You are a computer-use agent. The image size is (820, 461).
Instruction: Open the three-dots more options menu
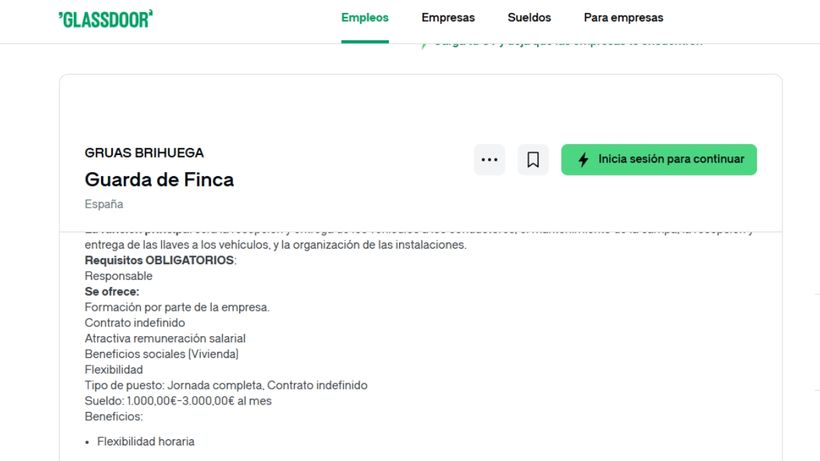coord(489,159)
